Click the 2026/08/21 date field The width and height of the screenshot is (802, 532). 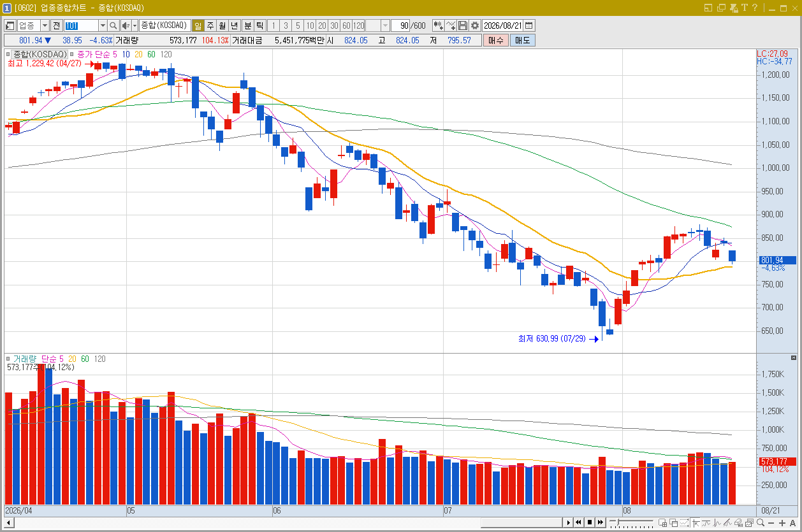click(503, 25)
